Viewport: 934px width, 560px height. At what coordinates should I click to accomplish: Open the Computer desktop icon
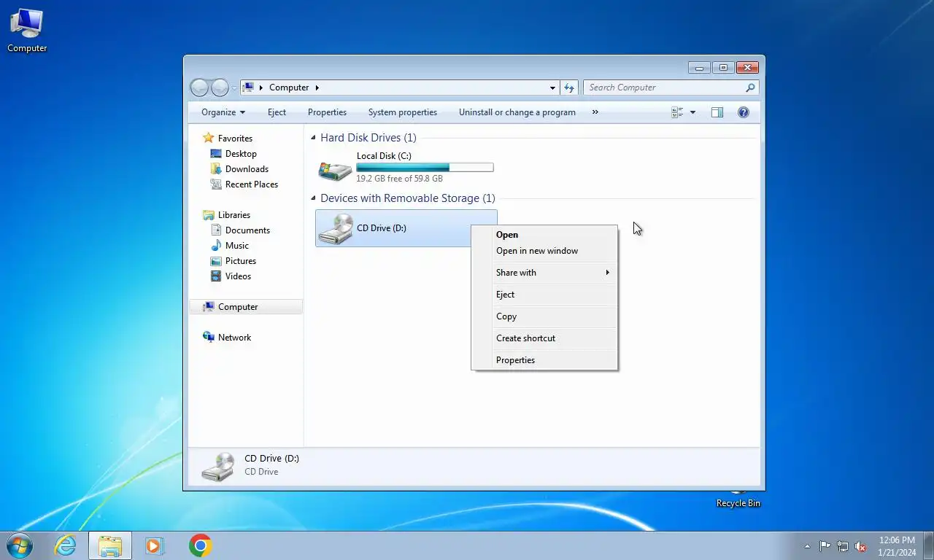click(27, 31)
